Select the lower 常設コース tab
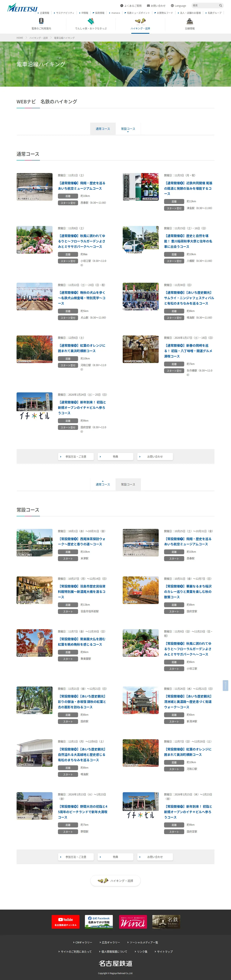Image resolution: width=231 pixels, height=980 pixels. pyautogui.click(x=128, y=484)
